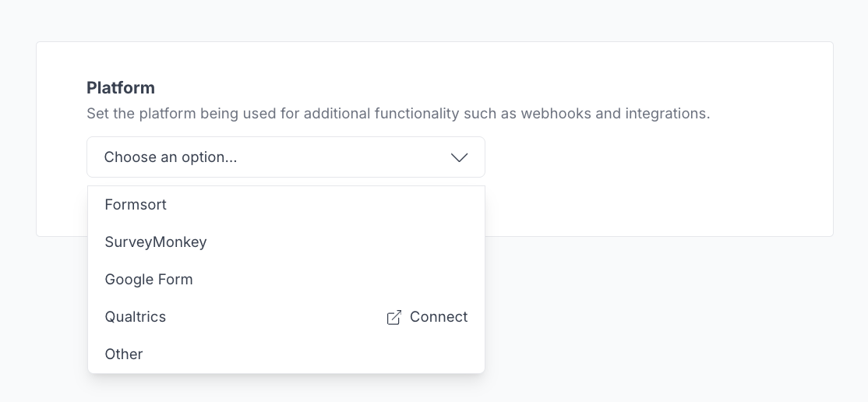The height and width of the screenshot is (402, 868).
Task: Collapse the dropdown using the chevron arrow
Action: tap(459, 157)
